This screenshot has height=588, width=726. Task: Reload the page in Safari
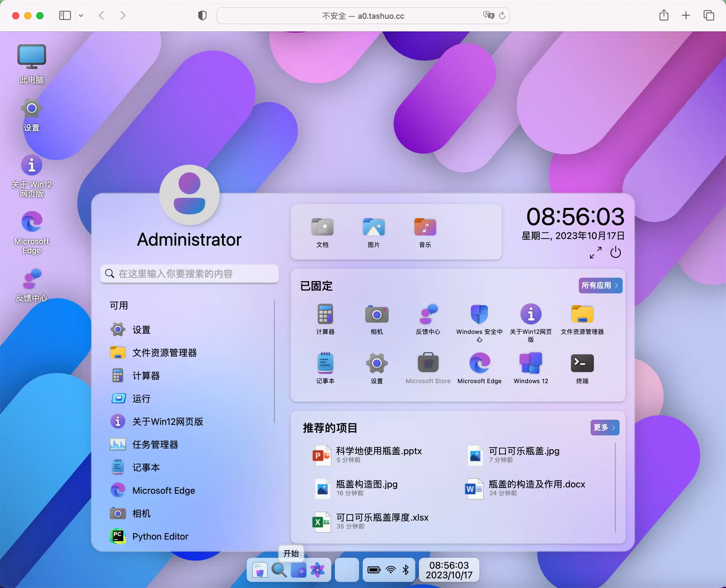coord(502,15)
